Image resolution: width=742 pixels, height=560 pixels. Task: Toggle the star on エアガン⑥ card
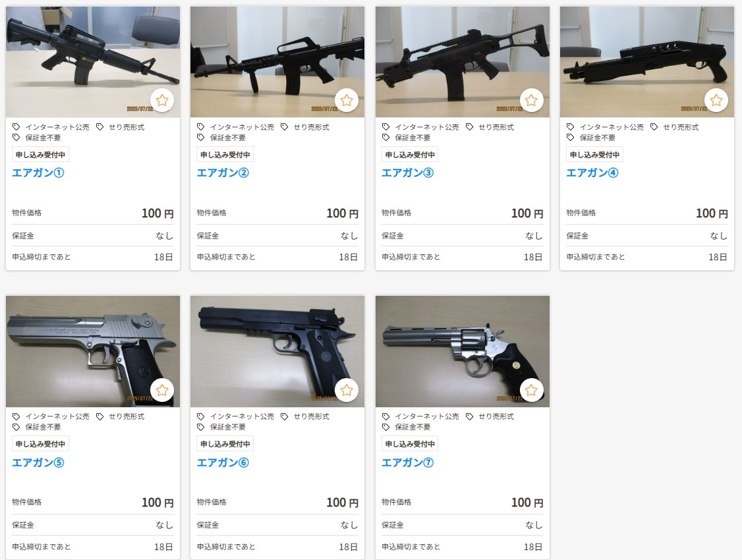click(347, 390)
